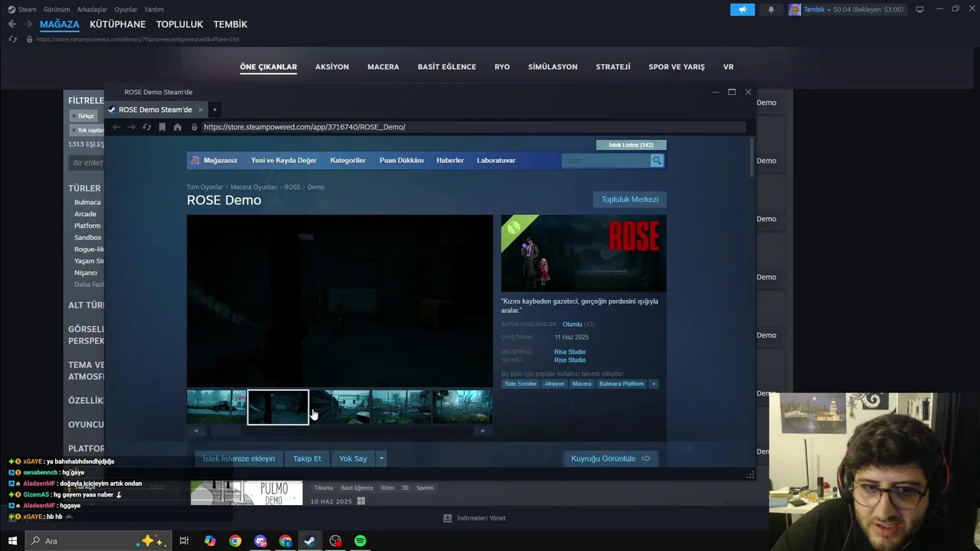This screenshot has height=551, width=980.
Task: Click the store search magnifier icon
Action: point(657,161)
